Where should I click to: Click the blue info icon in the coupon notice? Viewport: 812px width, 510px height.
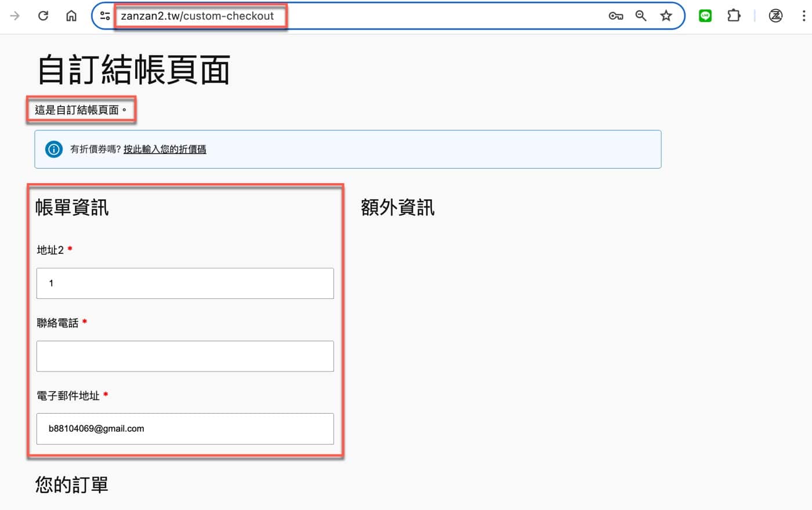tap(54, 150)
